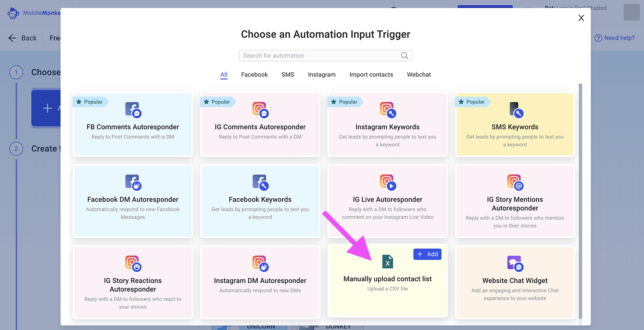Switch to the All tab
The width and height of the screenshot is (644, 330).
[224, 75]
